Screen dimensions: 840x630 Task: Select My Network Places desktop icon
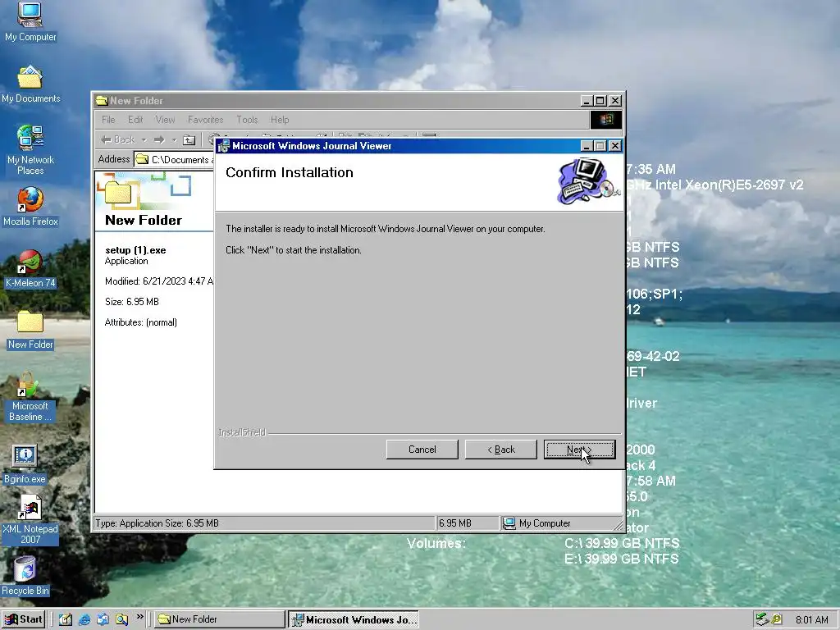pos(30,150)
